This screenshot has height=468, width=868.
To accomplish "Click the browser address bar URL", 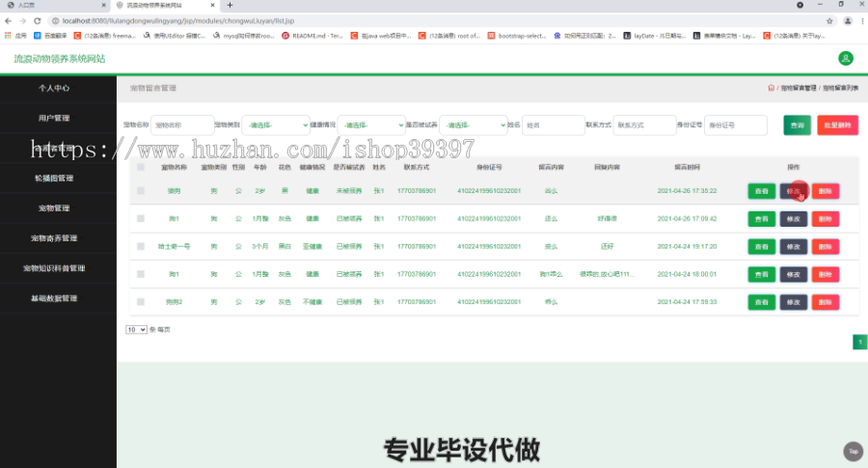I will (178, 21).
